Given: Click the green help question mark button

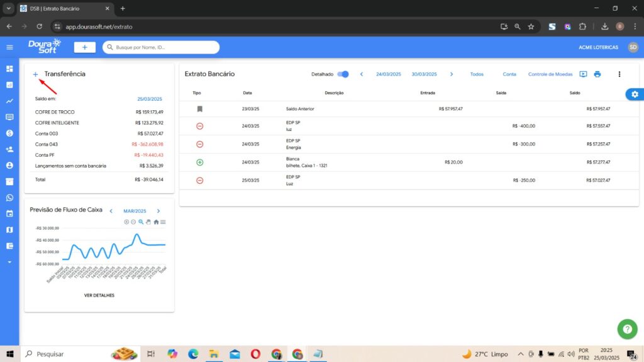Looking at the screenshot, I should [627, 329].
